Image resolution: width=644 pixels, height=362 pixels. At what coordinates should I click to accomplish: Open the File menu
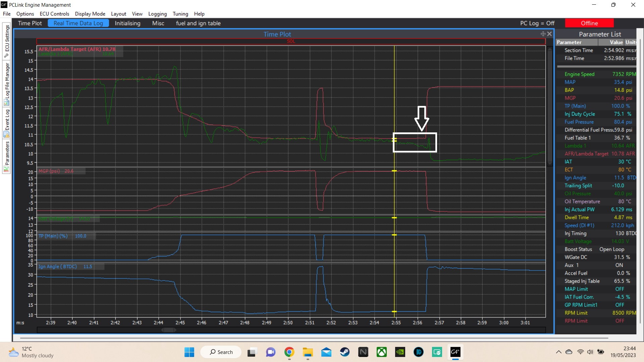(7, 14)
